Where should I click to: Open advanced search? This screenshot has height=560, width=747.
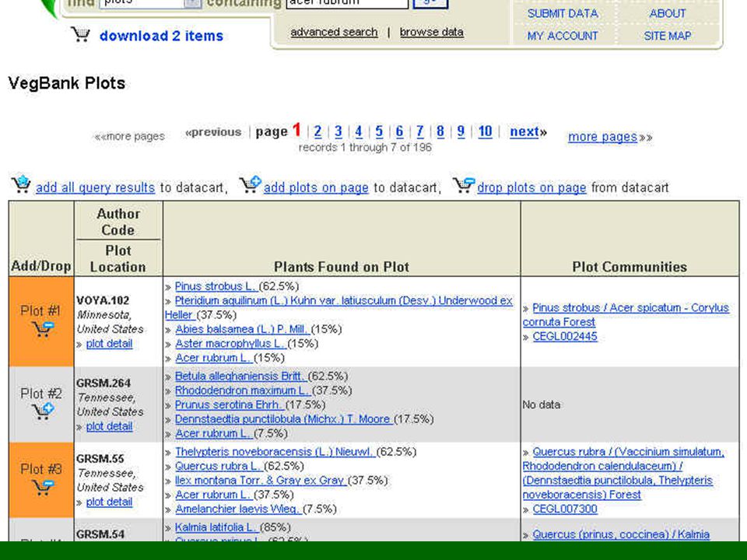pyautogui.click(x=334, y=32)
